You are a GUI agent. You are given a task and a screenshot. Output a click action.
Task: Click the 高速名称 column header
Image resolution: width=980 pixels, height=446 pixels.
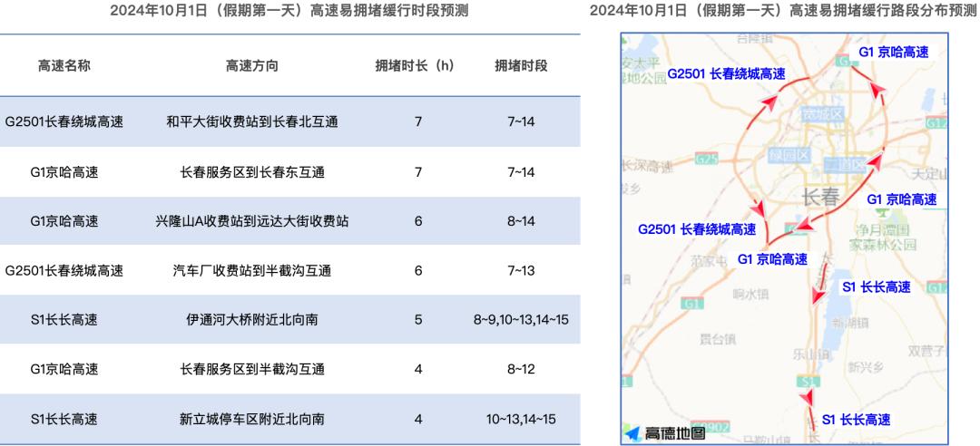coord(64,65)
